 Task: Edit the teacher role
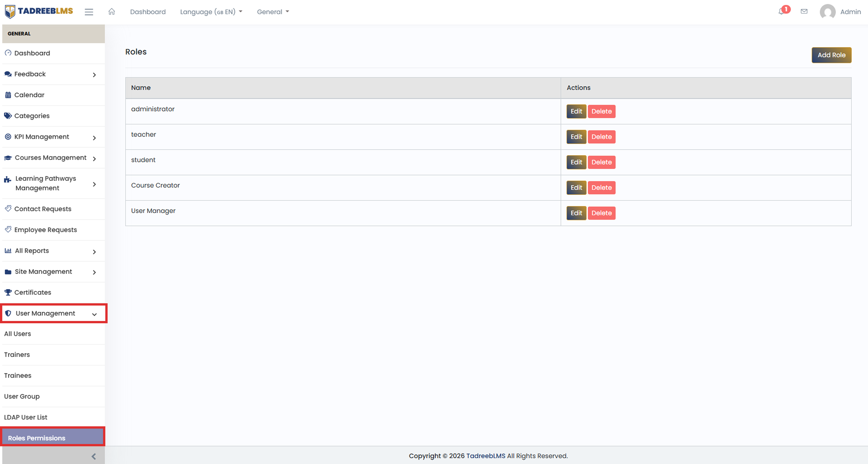tap(576, 137)
